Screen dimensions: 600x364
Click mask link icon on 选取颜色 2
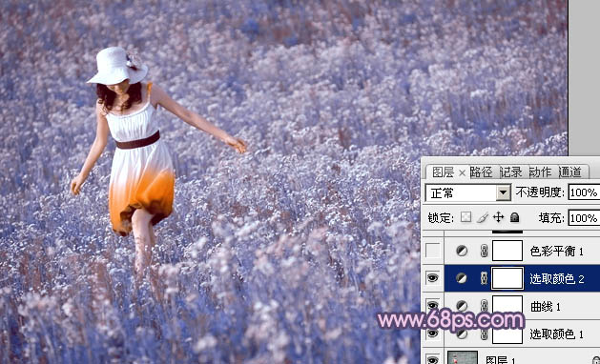(484, 278)
